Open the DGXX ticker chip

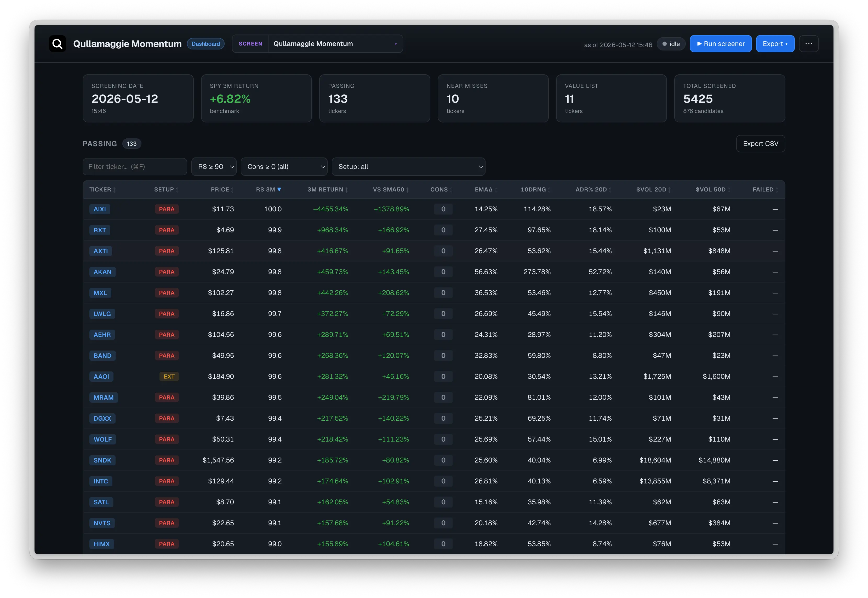coord(102,419)
